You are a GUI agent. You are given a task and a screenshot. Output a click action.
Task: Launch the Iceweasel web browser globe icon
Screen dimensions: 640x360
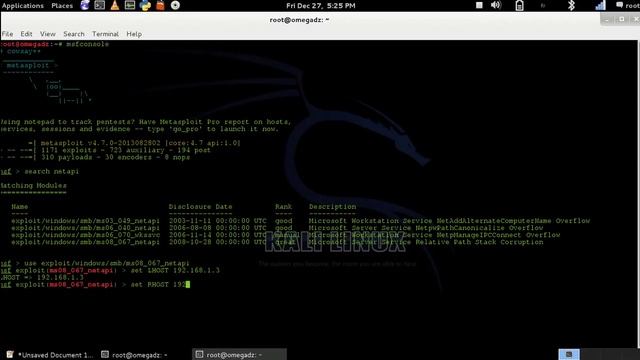[x=85, y=5]
